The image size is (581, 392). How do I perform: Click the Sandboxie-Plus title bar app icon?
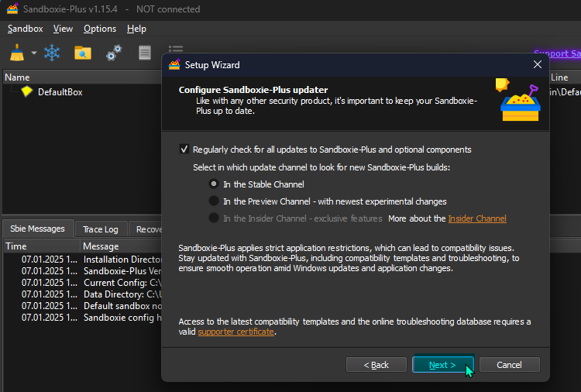coord(12,9)
